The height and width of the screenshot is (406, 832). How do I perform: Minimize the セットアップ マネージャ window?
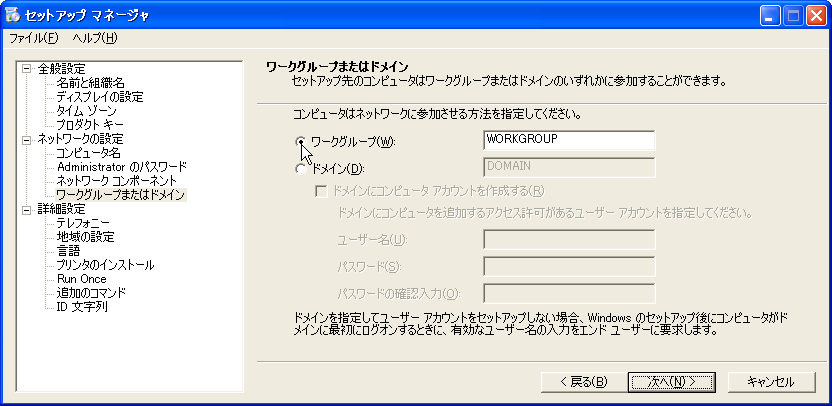point(770,16)
